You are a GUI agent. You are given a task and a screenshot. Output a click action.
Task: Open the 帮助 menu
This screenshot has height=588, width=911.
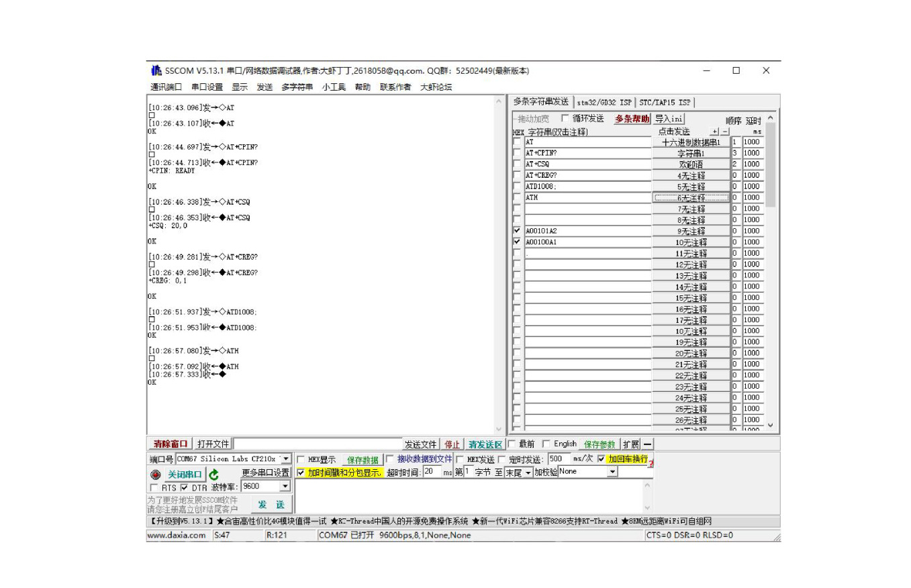[363, 87]
